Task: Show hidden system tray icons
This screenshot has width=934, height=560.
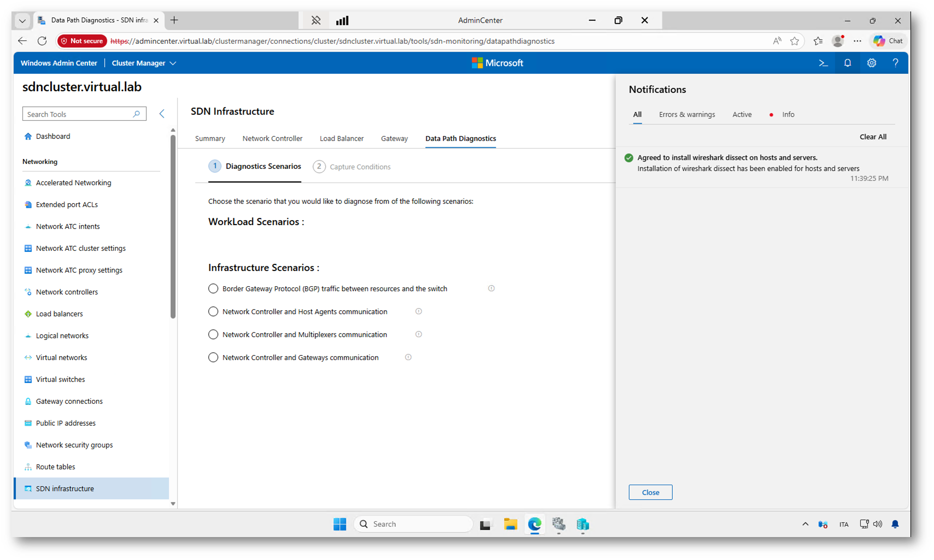Action: click(805, 524)
